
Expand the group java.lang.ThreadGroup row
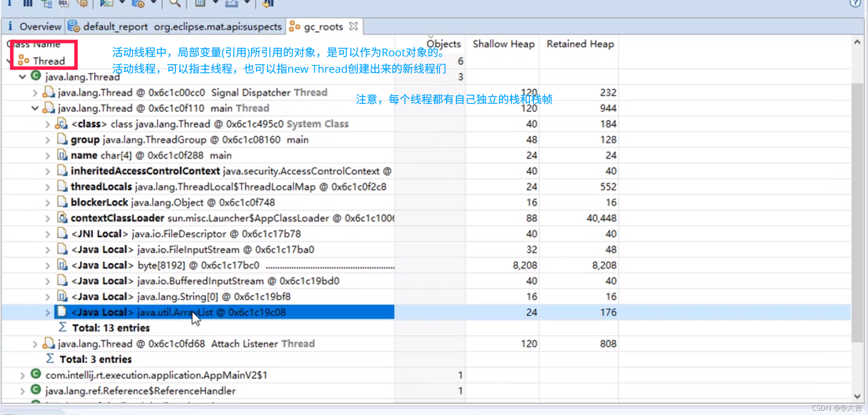47,140
